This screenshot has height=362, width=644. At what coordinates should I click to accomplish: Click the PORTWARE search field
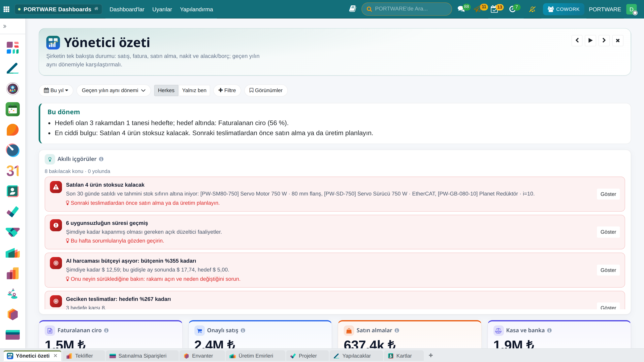tap(407, 9)
